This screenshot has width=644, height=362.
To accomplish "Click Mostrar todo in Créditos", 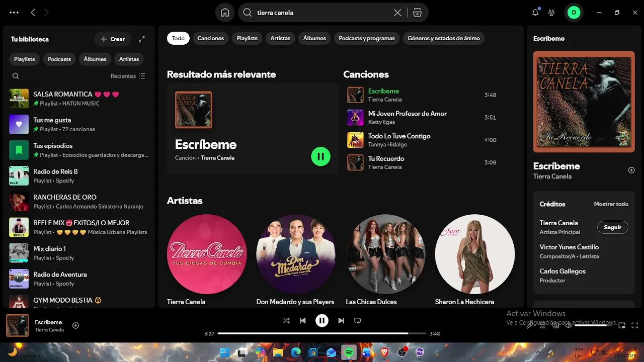I will tap(611, 204).
